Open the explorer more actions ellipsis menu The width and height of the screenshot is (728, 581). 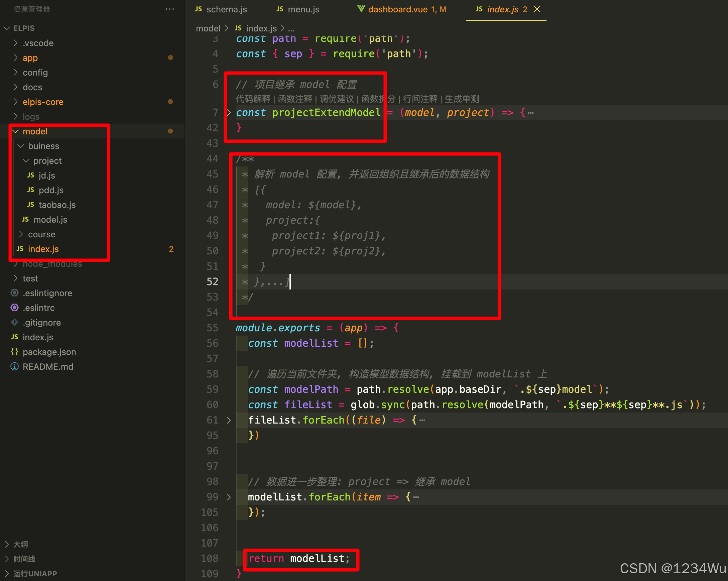coord(170,9)
